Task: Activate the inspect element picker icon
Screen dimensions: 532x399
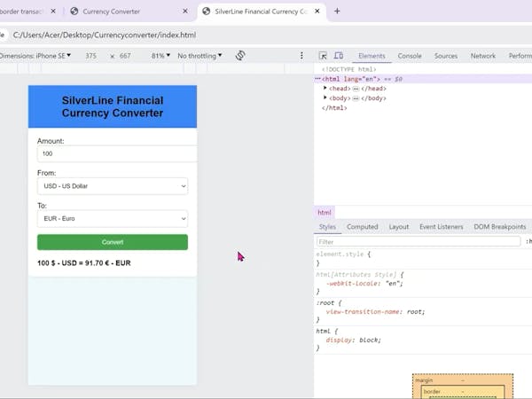Action: pos(323,56)
